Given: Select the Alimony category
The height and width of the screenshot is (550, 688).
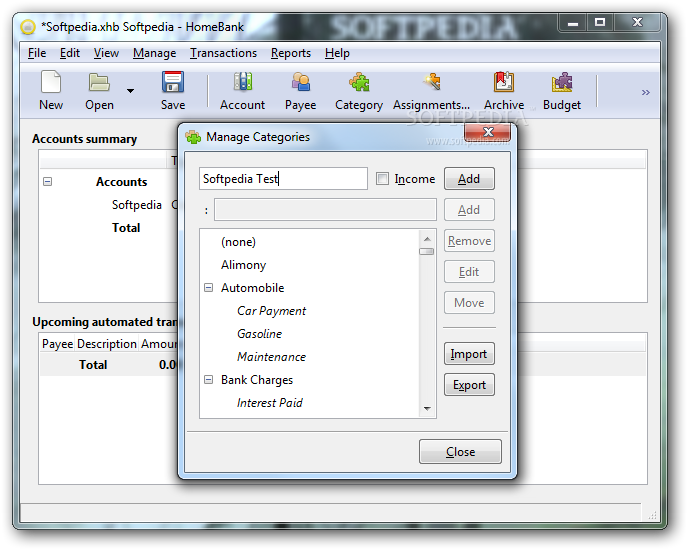Looking at the screenshot, I should (309, 265).
